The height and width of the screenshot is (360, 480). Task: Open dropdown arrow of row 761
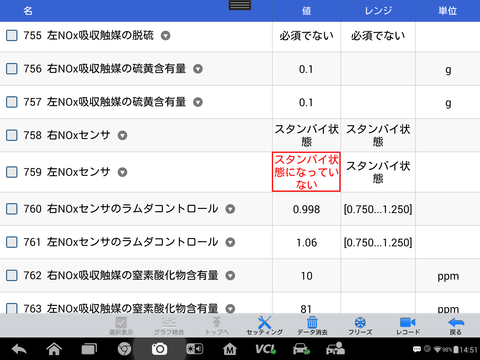pyautogui.click(x=230, y=242)
